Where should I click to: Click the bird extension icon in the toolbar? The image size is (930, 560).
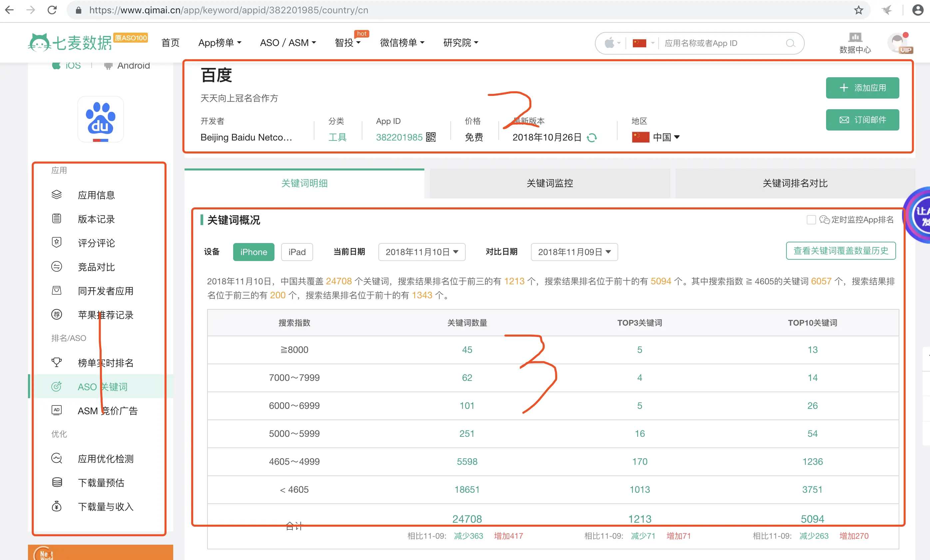(887, 10)
